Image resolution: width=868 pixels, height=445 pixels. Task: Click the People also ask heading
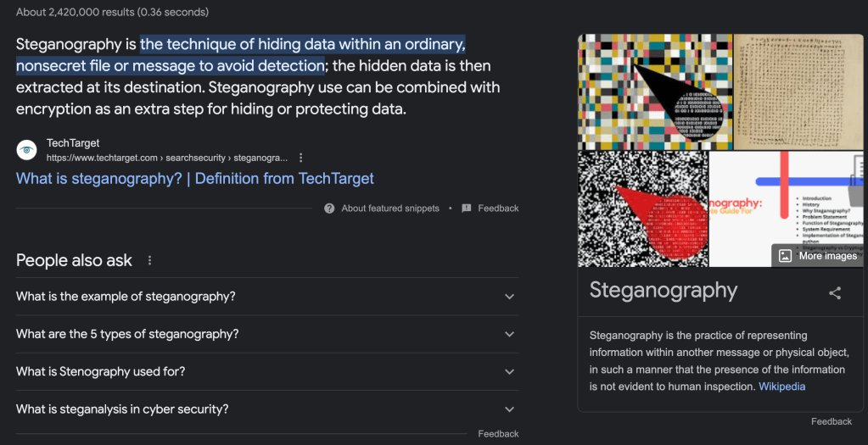74,260
